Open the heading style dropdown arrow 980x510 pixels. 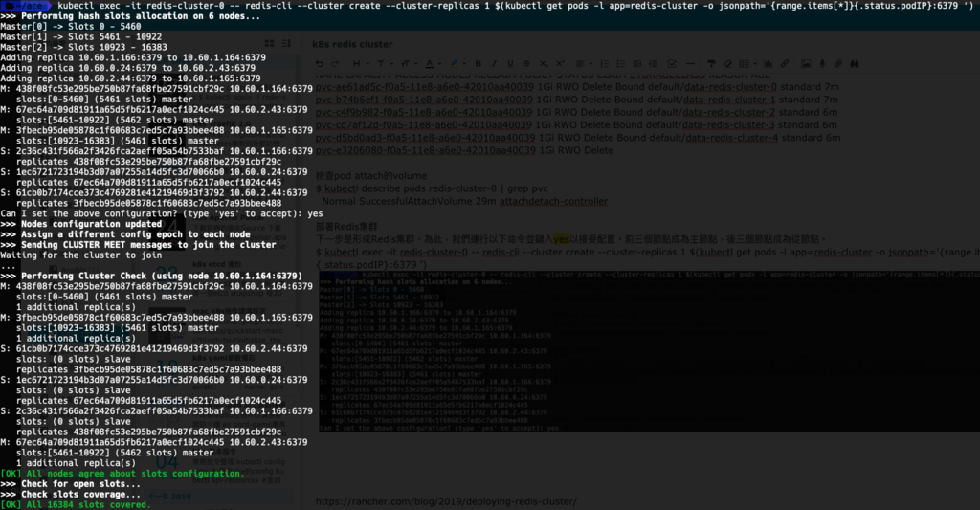[x=367, y=63]
